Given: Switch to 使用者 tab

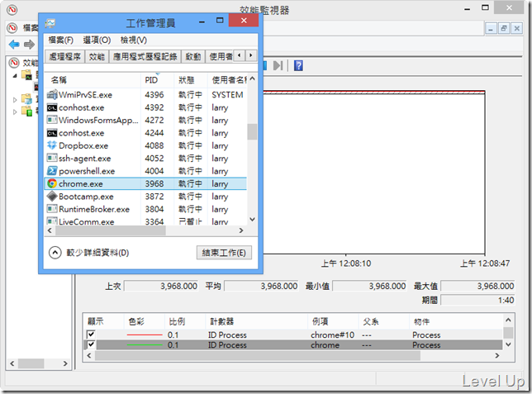Looking at the screenshot, I should coord(221,57).
